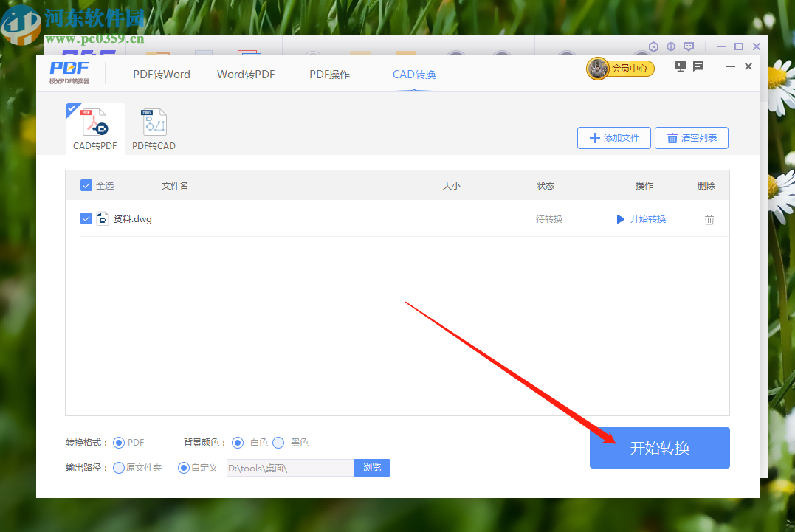The width and height of the screenshot is (795, 532).
Task: Uncheck the checkbox beside 资料.dwg
Action: 86,218
